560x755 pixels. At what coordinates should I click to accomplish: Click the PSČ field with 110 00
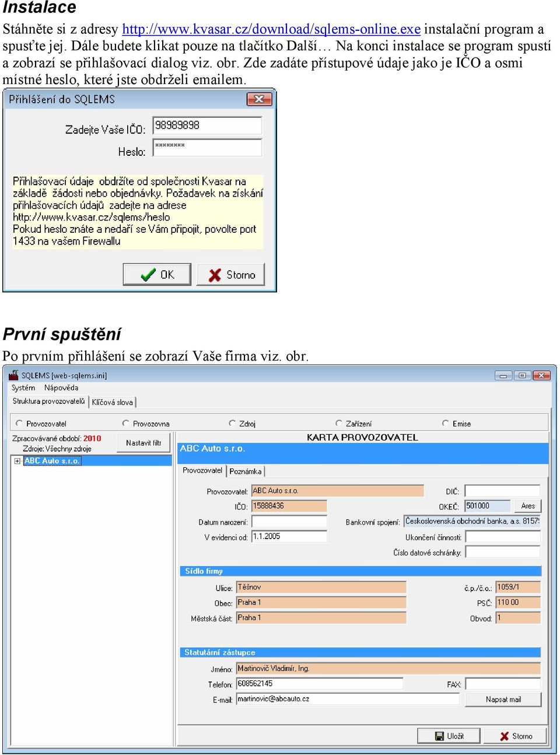[x=518, y=602]
